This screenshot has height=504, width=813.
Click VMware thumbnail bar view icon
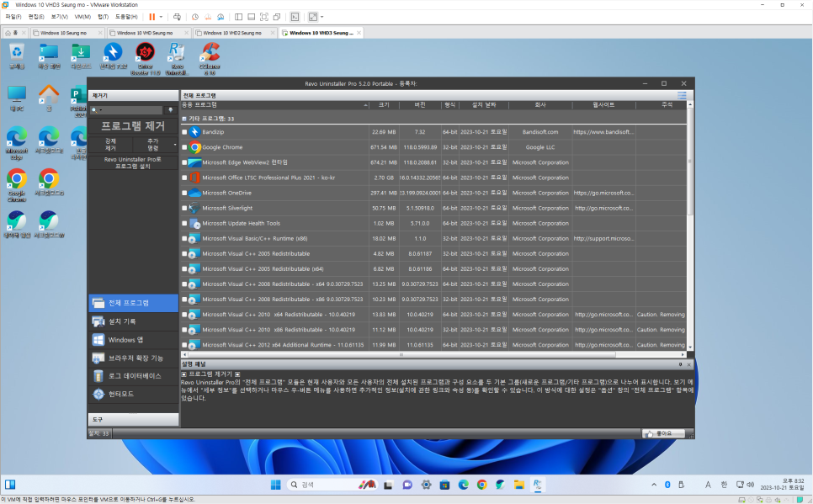tap(251, 17)
